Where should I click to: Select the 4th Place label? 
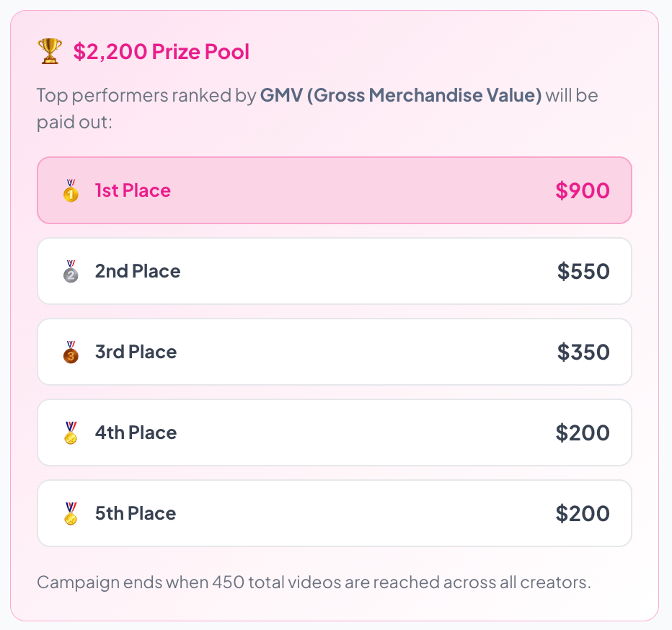click(x=136, y=433)
